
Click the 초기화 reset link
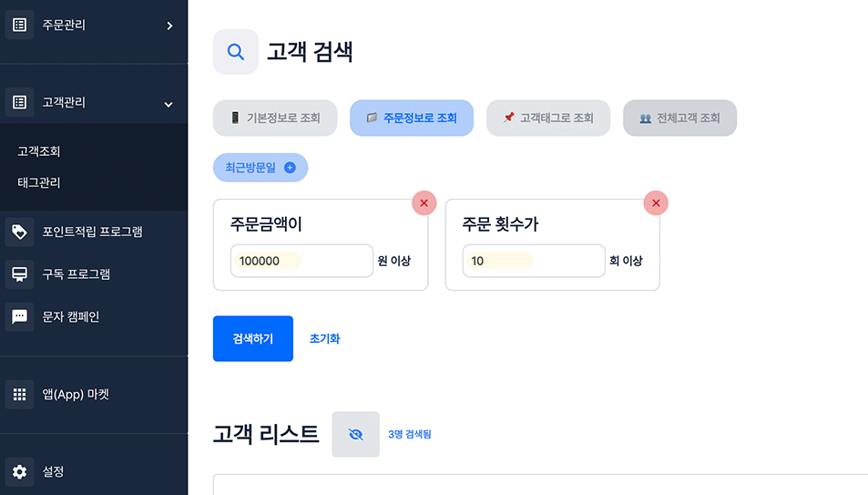[x=324, y=338]
